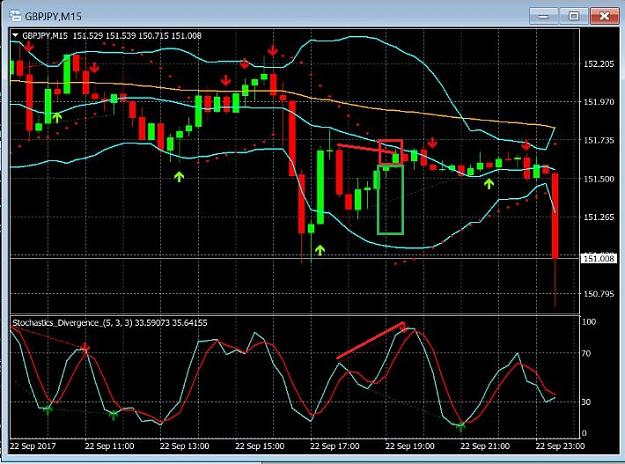Click the stochastic scale value 70

pyautogui.click(x=586, y=354)
